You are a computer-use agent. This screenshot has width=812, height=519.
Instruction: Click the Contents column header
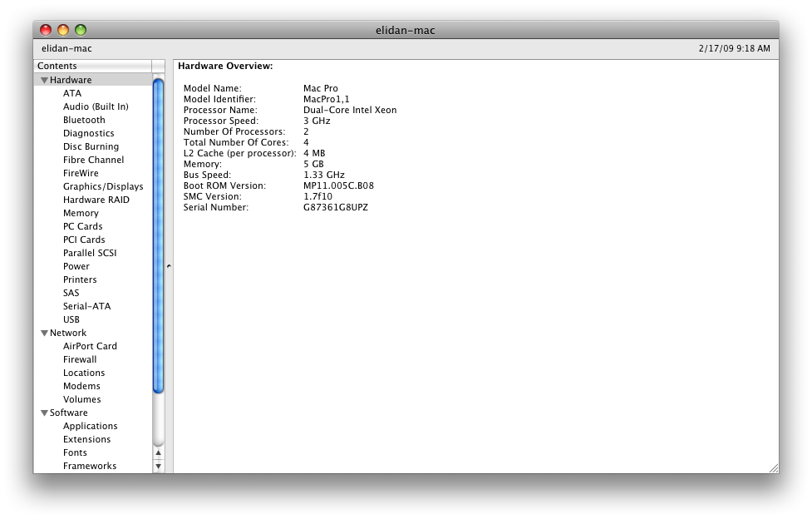(x=93, y=66)
